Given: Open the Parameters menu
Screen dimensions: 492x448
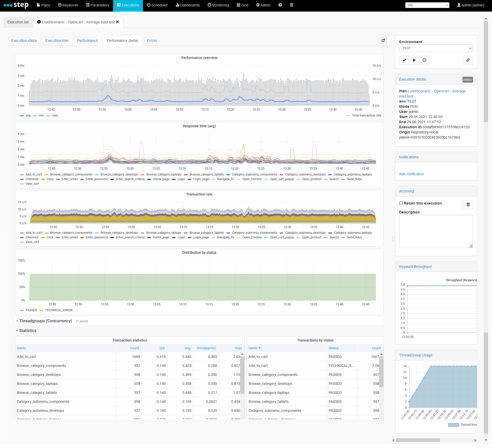Looking at the screenshot, I should (x=97, y=5).
